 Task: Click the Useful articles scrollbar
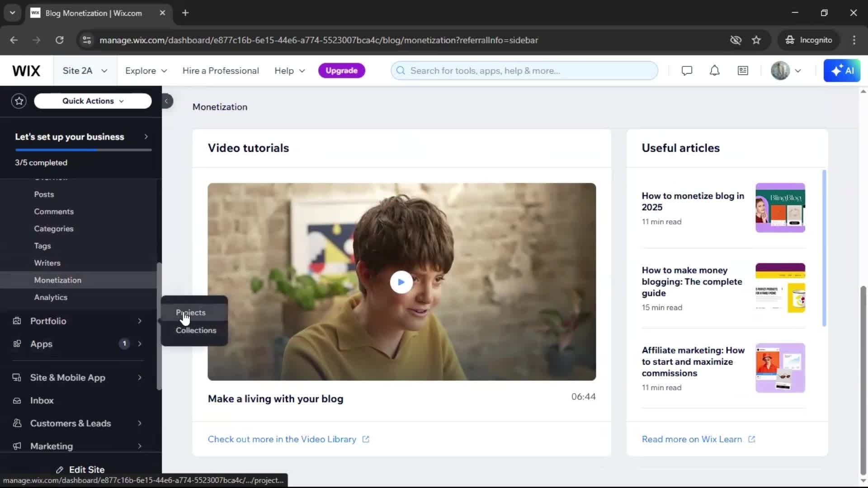pyautogui.click(x=824, y=248)
